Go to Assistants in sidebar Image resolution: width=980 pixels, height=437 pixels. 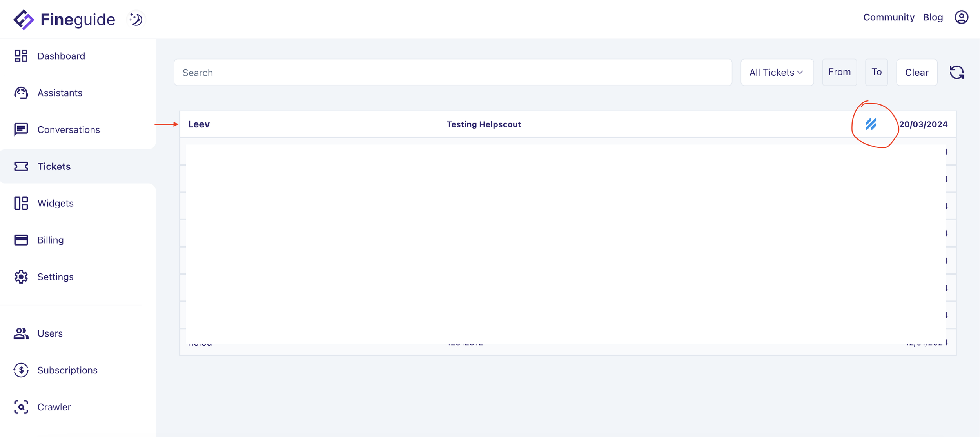(x=60, y=93)
